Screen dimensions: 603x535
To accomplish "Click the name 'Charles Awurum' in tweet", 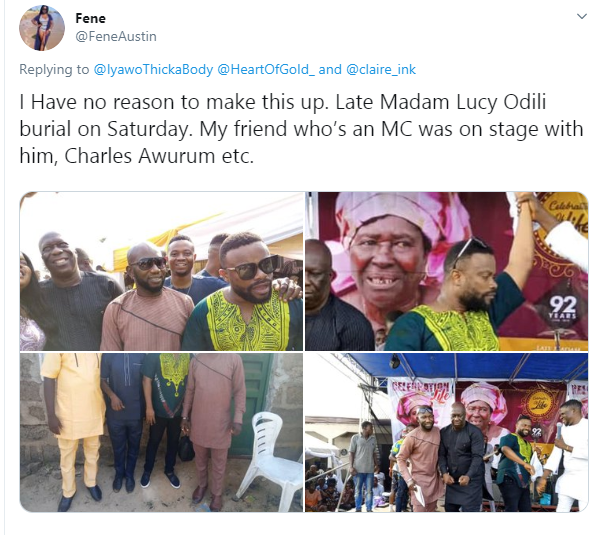I will point(140,156).
